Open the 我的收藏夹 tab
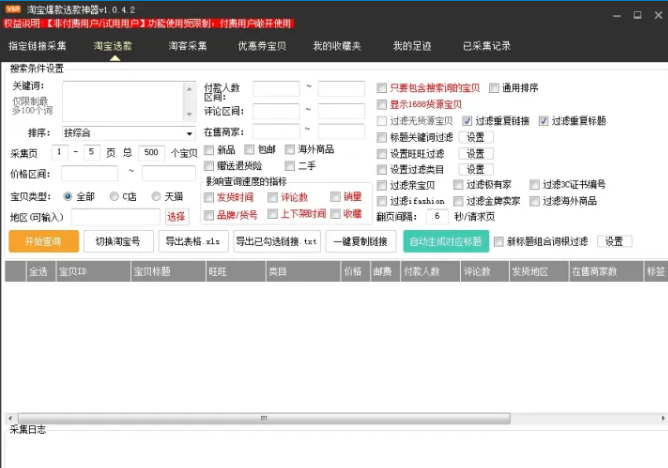668x468 pixels. point(337,46)
